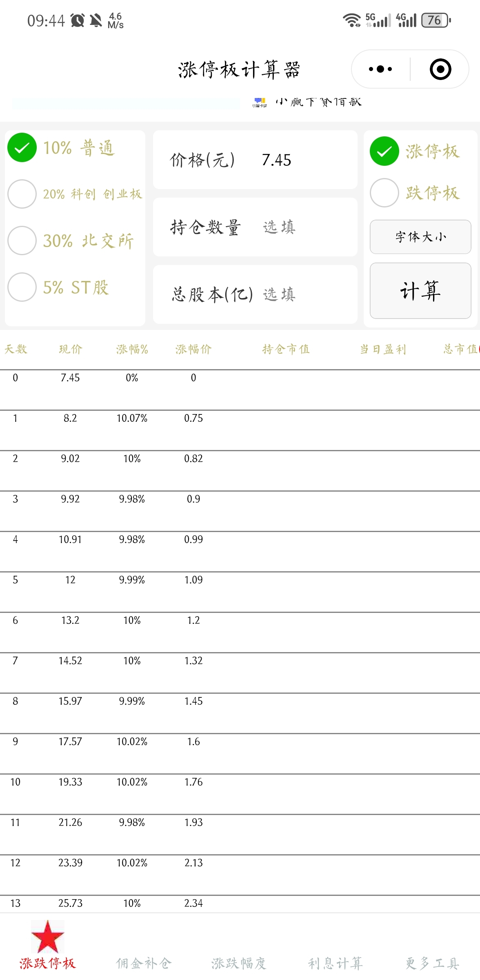Tap the muted bell notification icon

[x=96, y=20]
